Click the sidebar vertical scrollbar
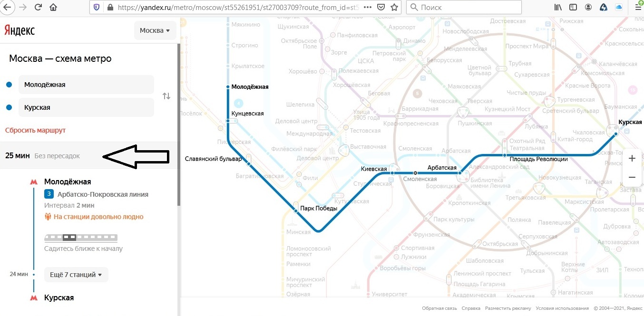644x316 pixels. (179, 124)
